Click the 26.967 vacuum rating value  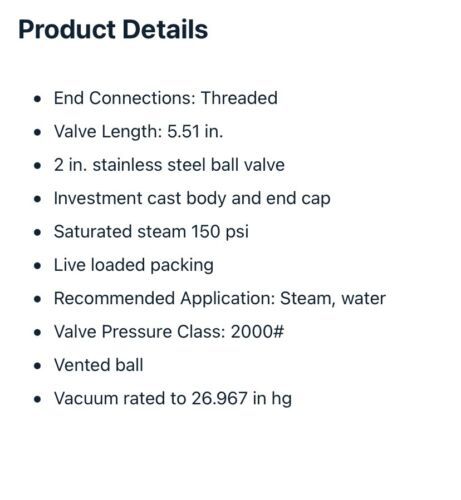coord(219,398)
